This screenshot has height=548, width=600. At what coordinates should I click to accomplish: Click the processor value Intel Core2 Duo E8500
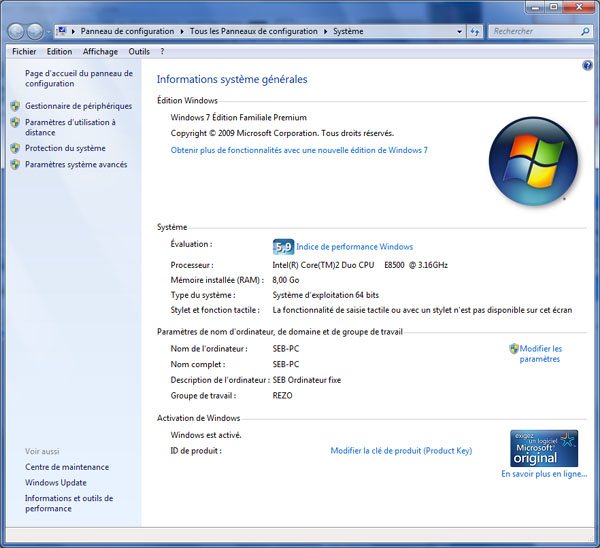click(x=360, y=265)
